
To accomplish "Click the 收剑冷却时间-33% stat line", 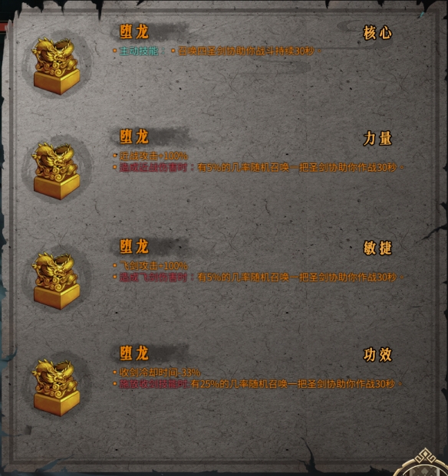I will point(160,373).
